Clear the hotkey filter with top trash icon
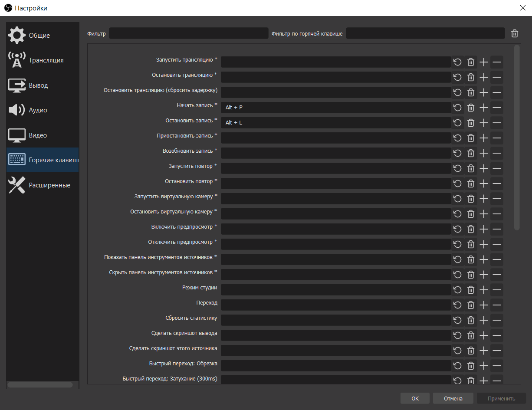Screen dimensions: 532x410 click(x=514, y=33)
